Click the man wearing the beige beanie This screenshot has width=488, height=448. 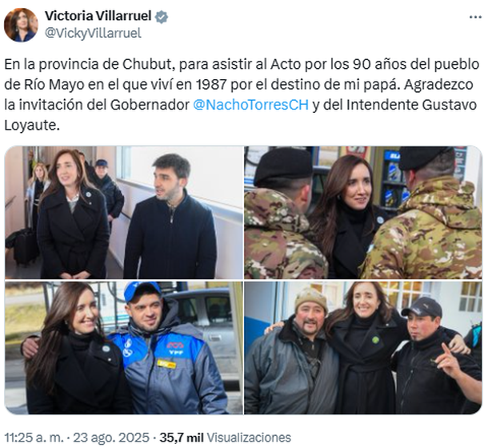296,352
